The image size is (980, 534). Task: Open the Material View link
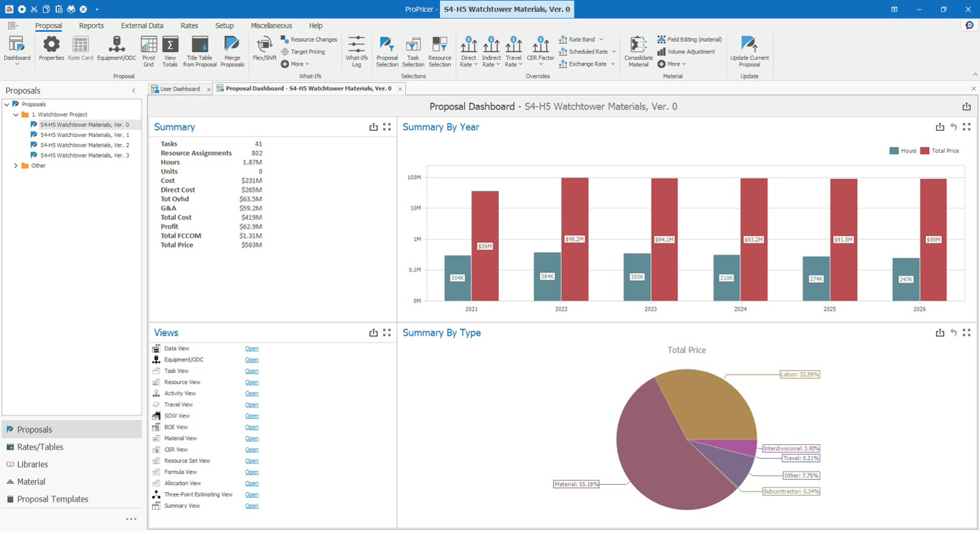(252, 439)
